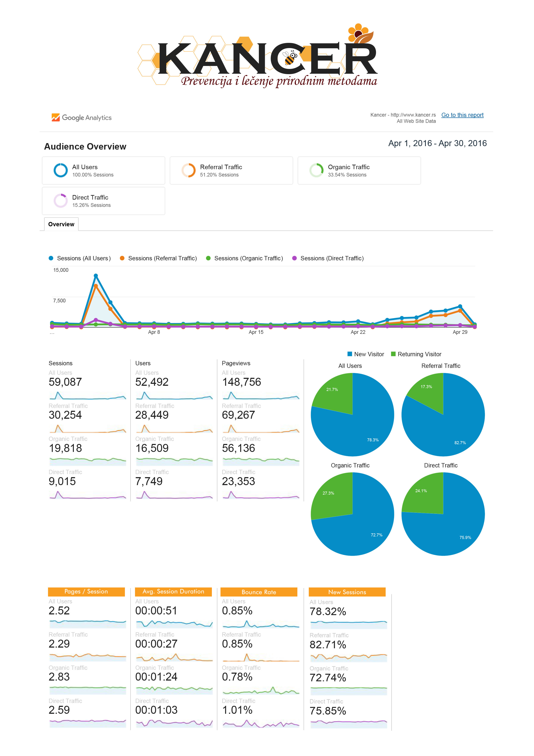Image resolution: width=534 pixels, height=756 pixels.
Task: Click the Referral Traffic peak point on sessions chart
Action: click(96, 286)
